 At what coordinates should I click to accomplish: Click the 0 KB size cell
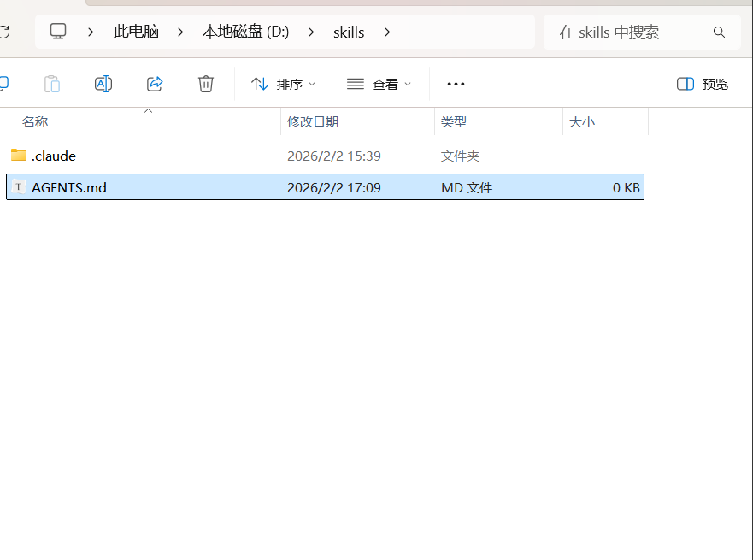[x=627, y=187]
